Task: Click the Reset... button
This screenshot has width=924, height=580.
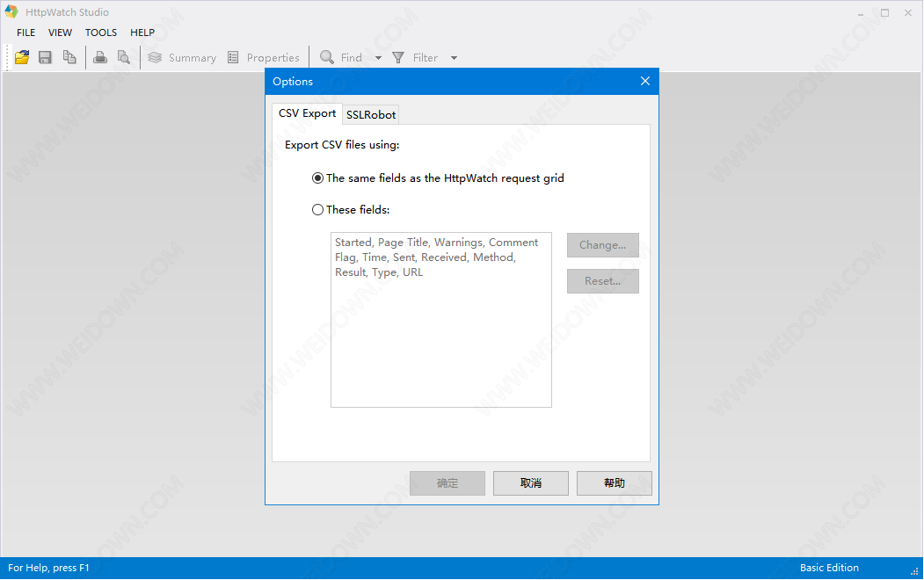Action: click(603, 281)
